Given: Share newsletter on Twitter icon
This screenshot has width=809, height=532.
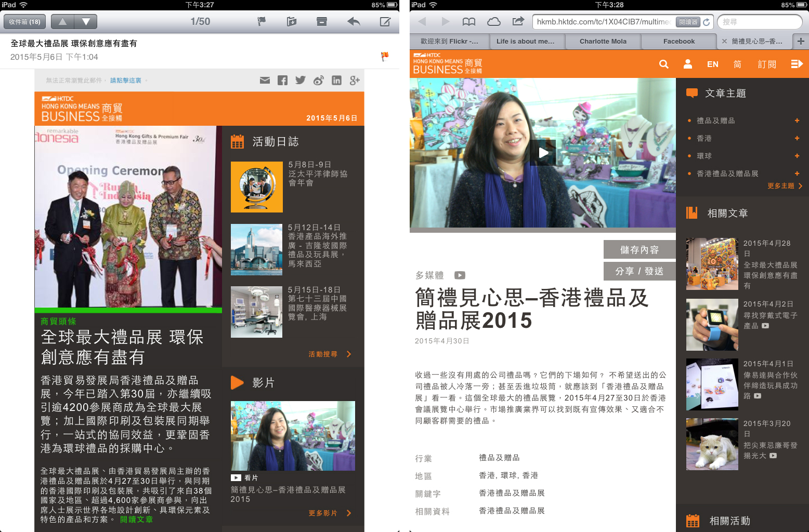Looking at the screenshot, I should (301, 80).
